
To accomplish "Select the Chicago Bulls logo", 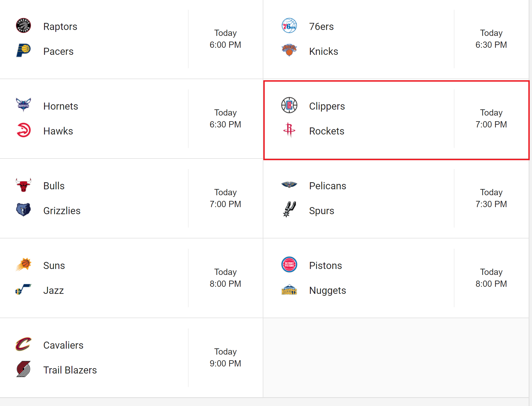I will 23,185.
